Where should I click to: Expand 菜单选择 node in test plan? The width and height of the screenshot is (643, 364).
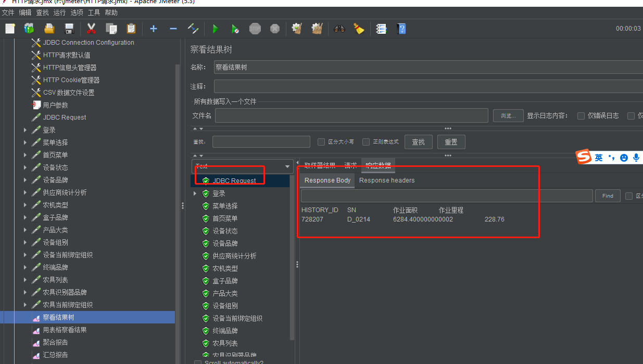click(x=25, y=142)
